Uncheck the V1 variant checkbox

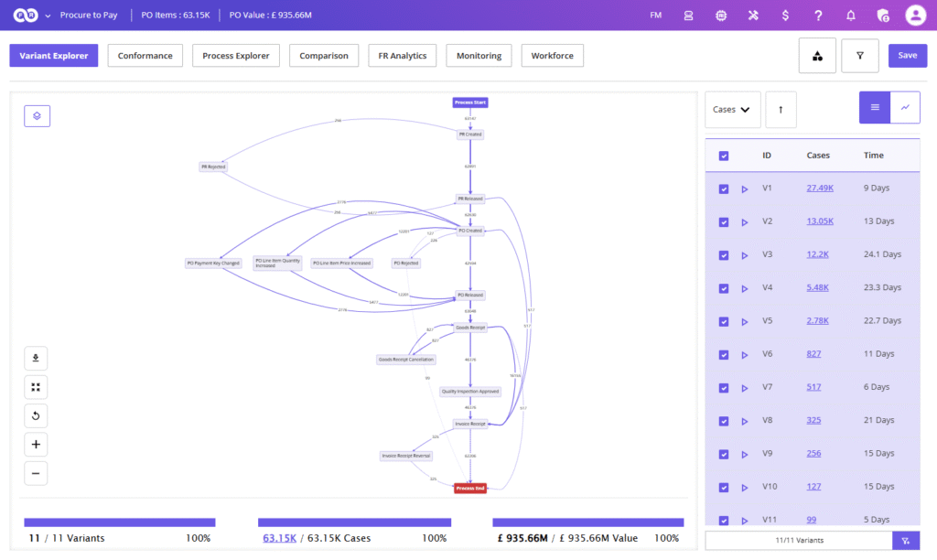724,188
